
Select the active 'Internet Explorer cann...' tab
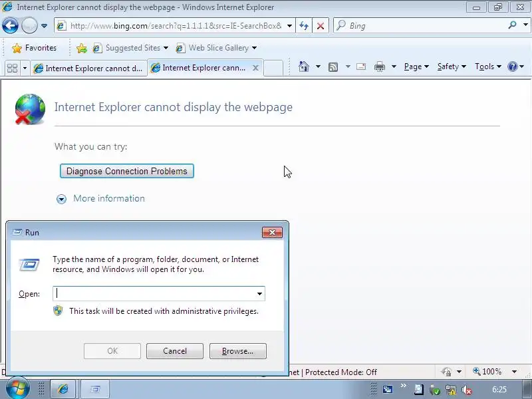[x=200, y=68]
